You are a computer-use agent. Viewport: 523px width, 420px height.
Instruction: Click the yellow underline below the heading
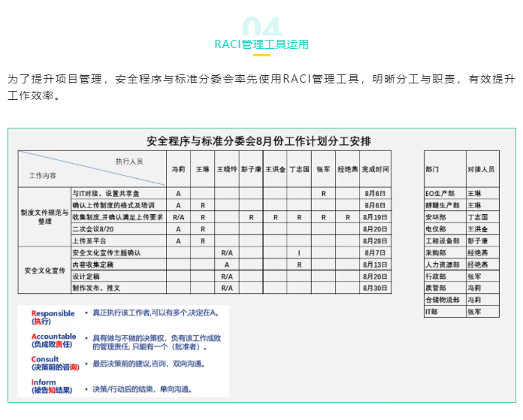tap(261, 55)
